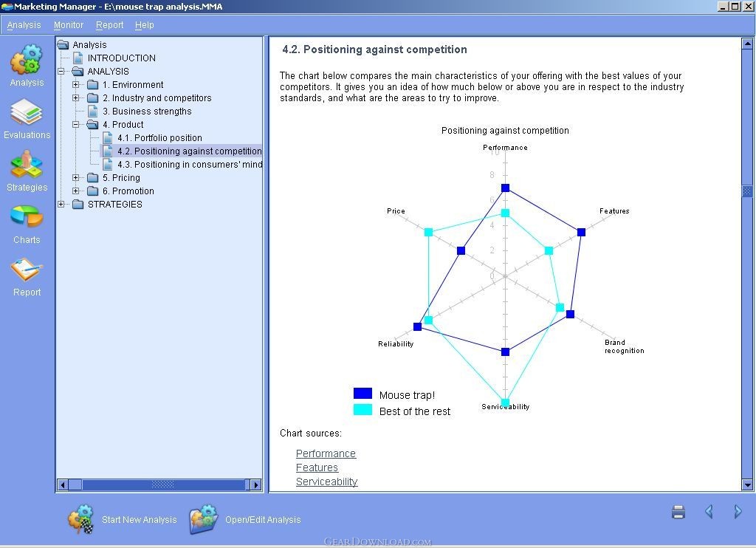
Task: Select the 1. Environment tree label
Action: (133, 84)
